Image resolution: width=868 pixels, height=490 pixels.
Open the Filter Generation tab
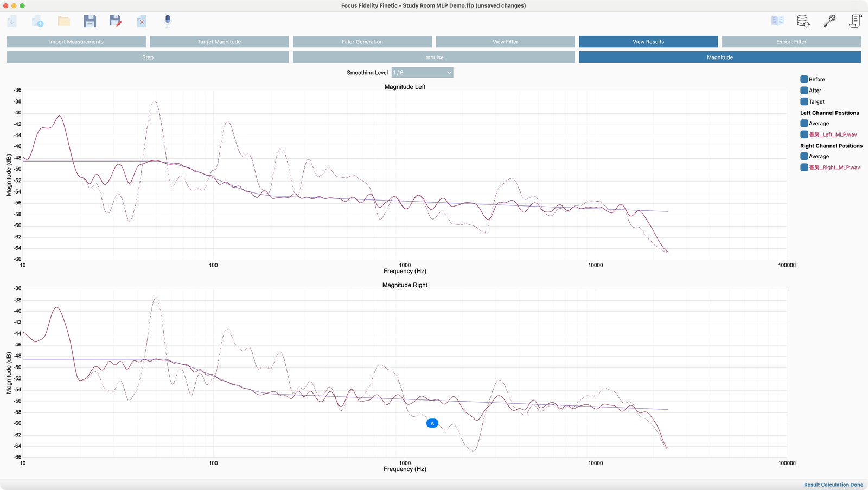(x=362, y=42)
